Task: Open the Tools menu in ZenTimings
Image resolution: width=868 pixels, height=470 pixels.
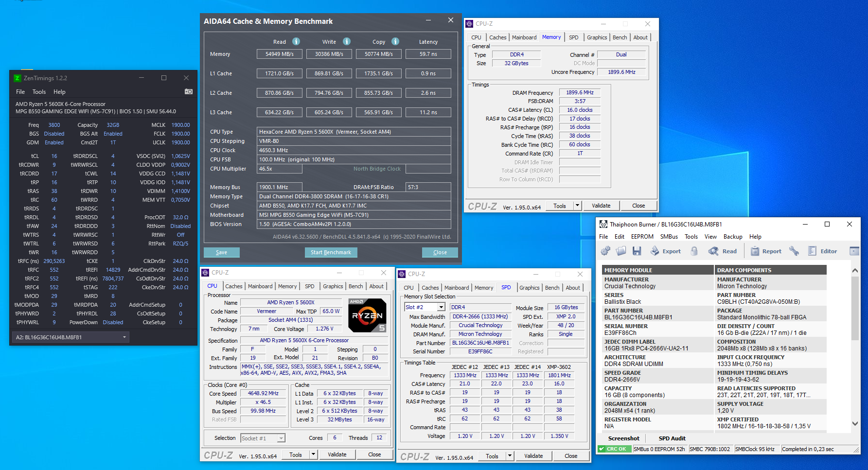Action: (39, 92)
